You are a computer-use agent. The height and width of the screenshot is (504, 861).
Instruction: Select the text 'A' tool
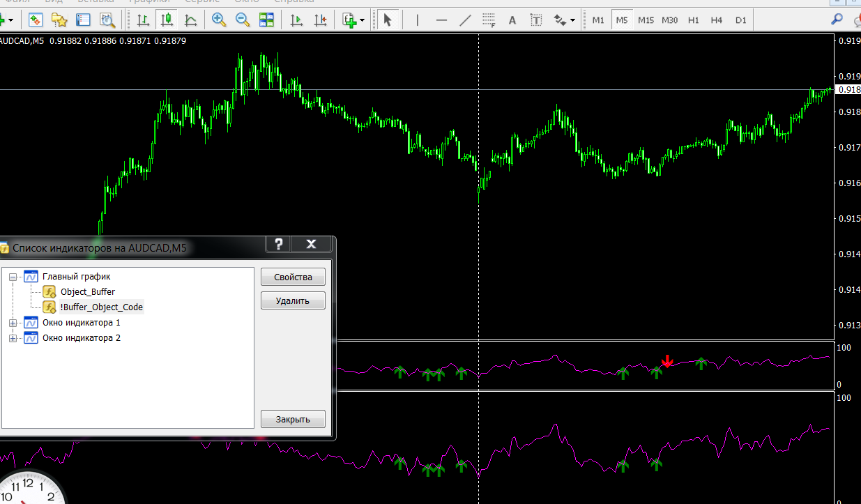coord(512,20)
